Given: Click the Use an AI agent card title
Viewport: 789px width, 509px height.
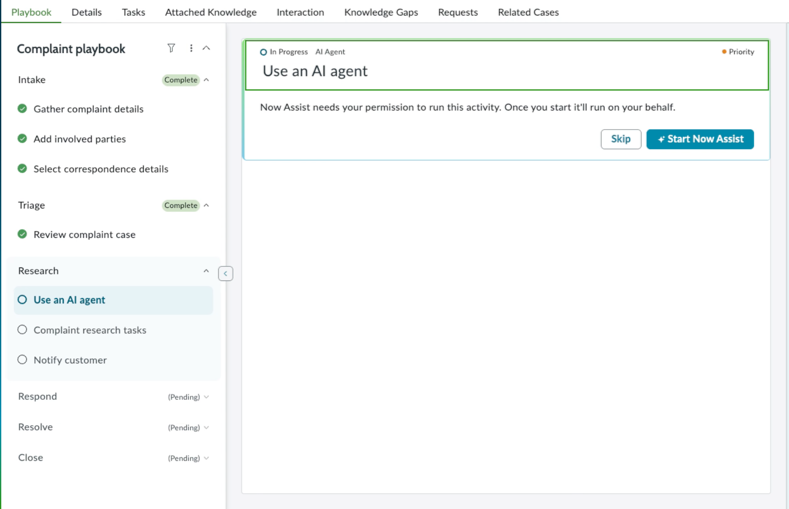Looking at the screenshot, I should (x=315, y=71).
